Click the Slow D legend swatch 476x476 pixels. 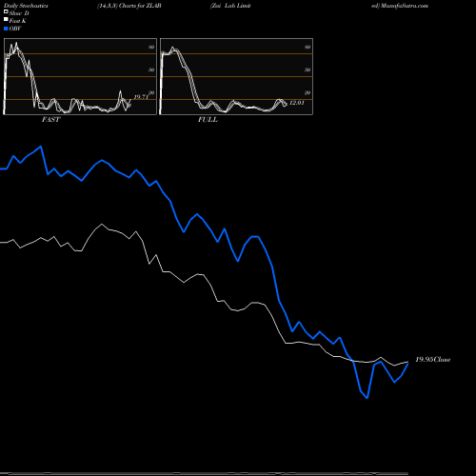click(x=6, y=11)
